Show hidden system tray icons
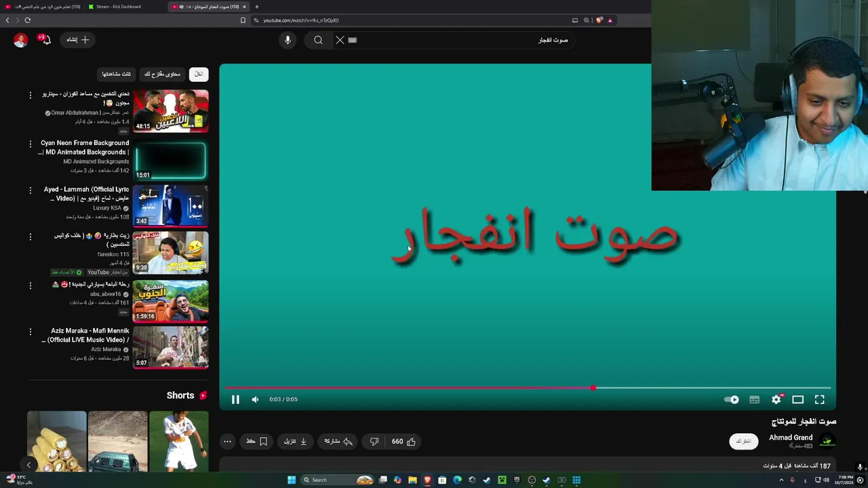The image size is (868, 488). coord(781,480)
